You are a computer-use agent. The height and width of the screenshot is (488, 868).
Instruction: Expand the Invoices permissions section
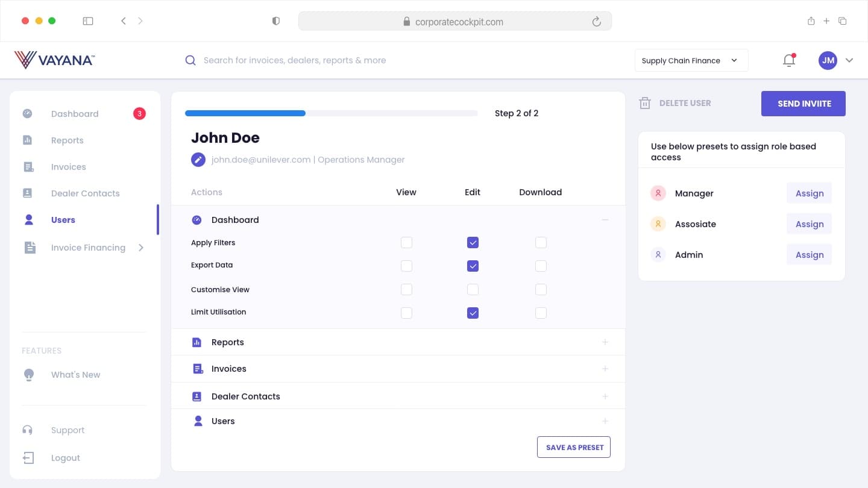(x=605, y=369)
